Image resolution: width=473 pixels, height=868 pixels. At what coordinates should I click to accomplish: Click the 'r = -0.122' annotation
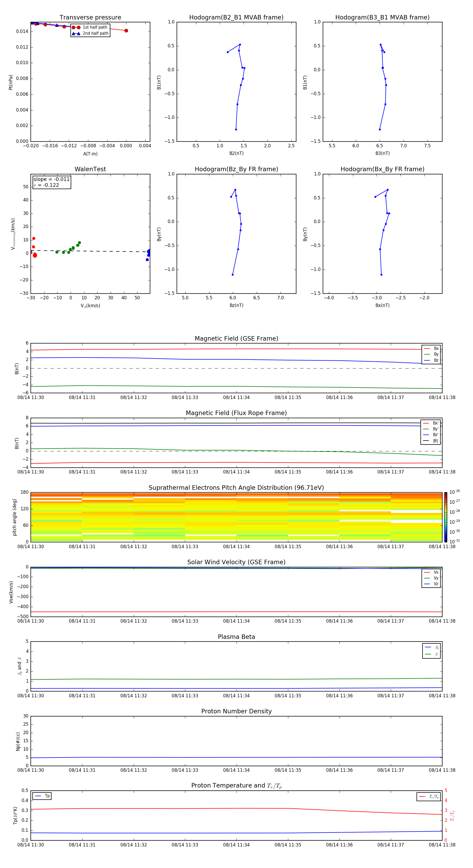coord(47,185)
